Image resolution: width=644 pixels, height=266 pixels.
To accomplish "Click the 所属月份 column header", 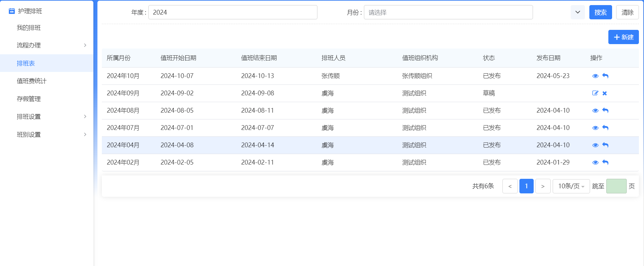I will 118,58.
